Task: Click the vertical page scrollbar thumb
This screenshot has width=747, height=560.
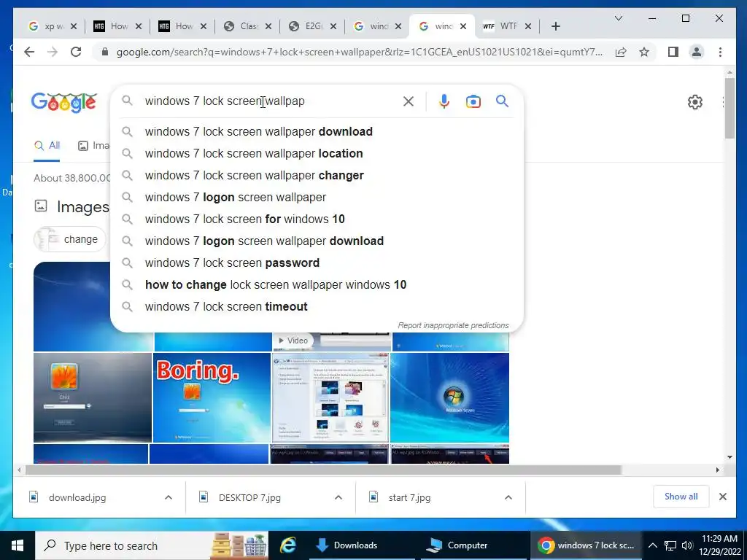Action: coord(729,108)
